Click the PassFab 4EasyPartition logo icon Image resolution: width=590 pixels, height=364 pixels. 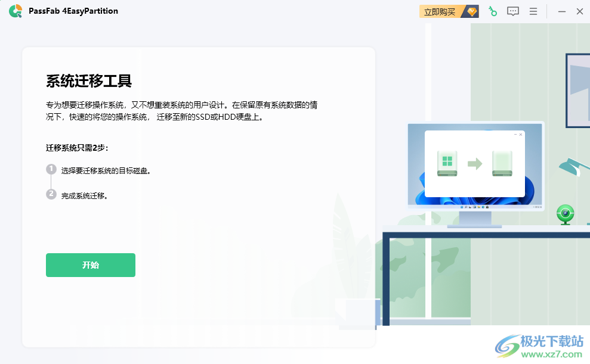16,11
